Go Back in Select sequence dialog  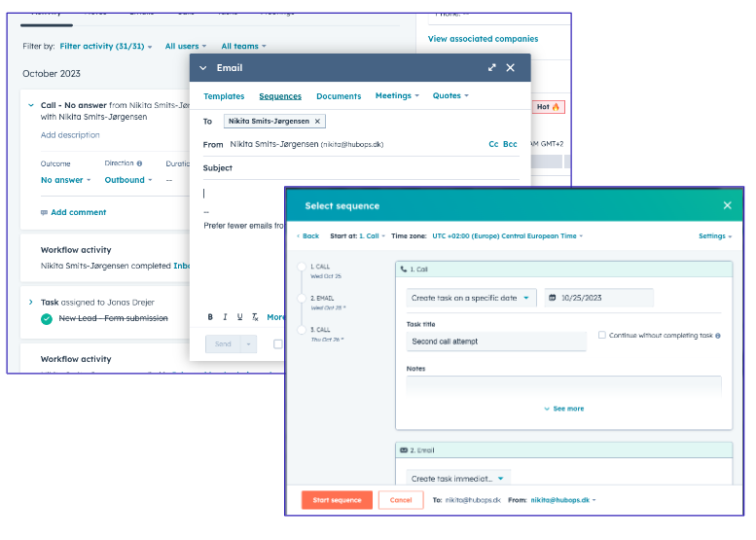pos(307,236)
